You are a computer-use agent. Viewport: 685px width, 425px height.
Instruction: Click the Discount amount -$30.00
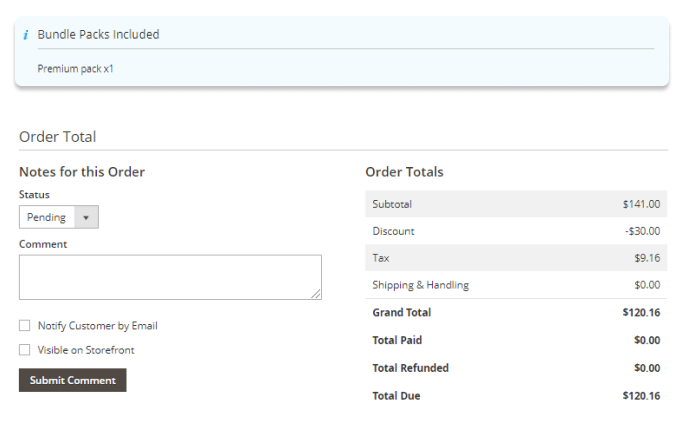click(x=642, y=231)
